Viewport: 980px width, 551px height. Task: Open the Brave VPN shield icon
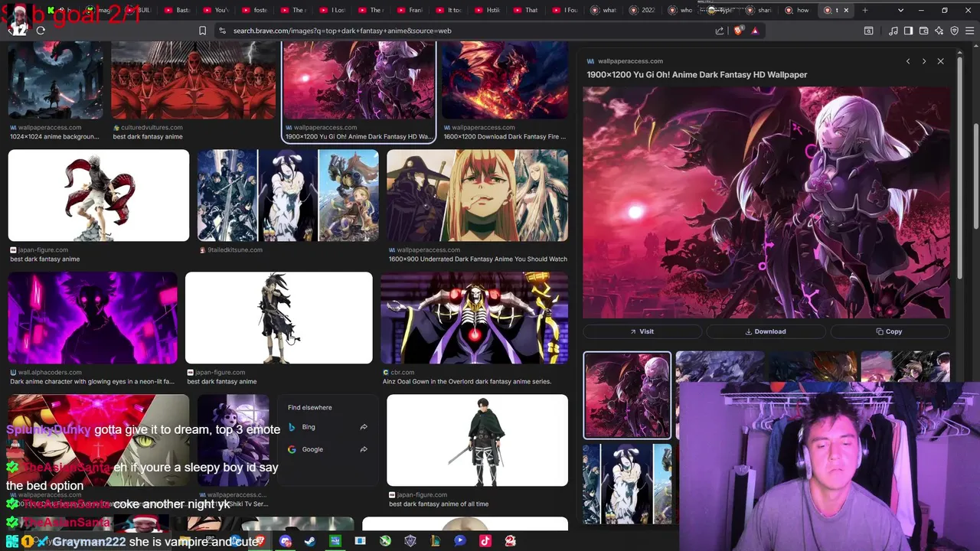point(954,31)
